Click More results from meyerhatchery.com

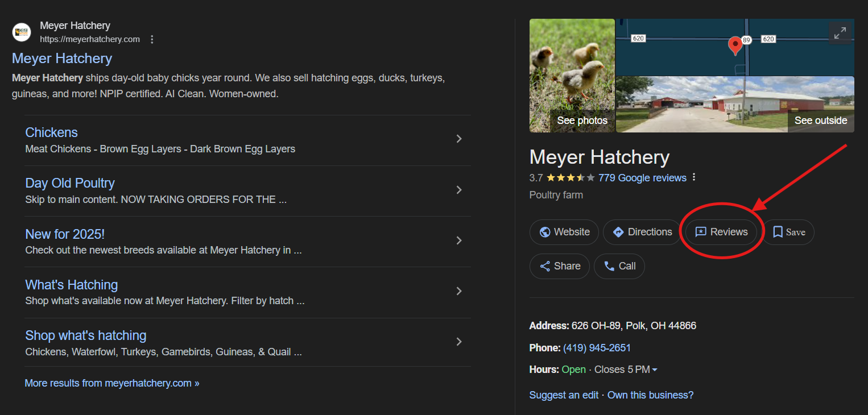click(x=112, y=383)
